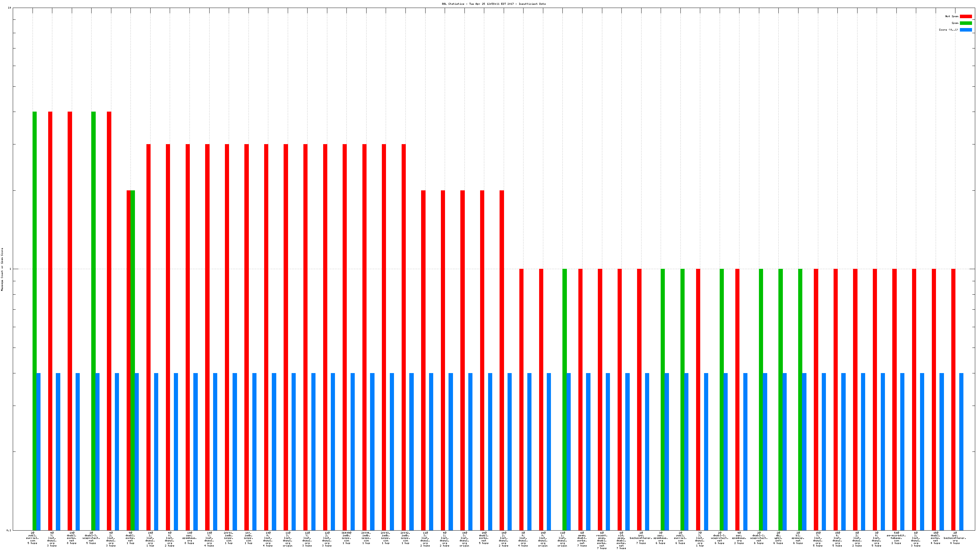Click the 36409@ iadb.isipp.com x-axis label
Image resolution: width=980 pixels, height=551 pixels.
346,538
